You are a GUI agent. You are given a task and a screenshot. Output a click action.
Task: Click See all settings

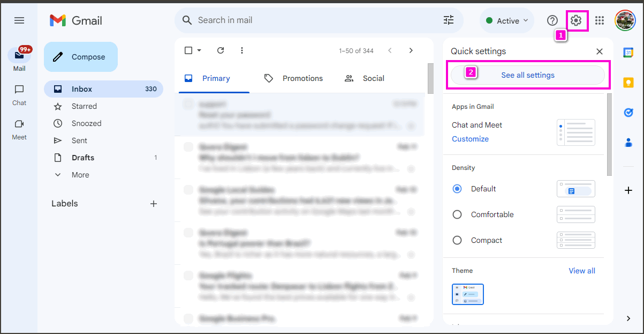point(528,75)
